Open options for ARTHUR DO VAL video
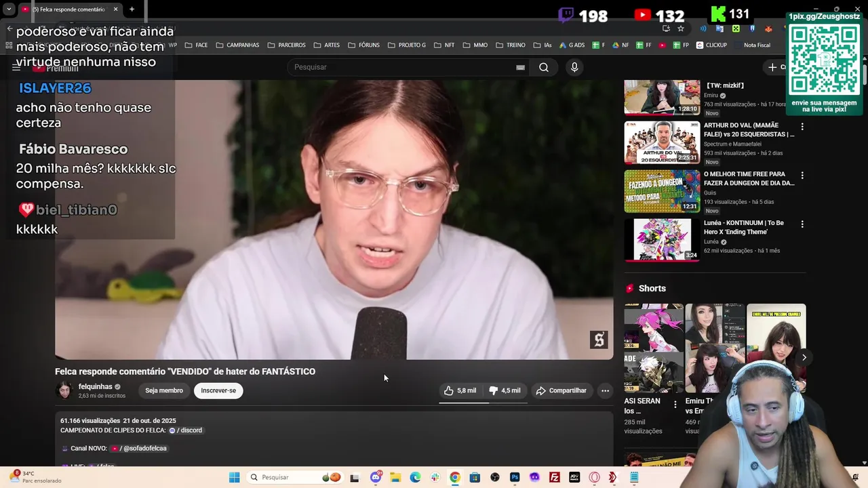 [802, 127]
